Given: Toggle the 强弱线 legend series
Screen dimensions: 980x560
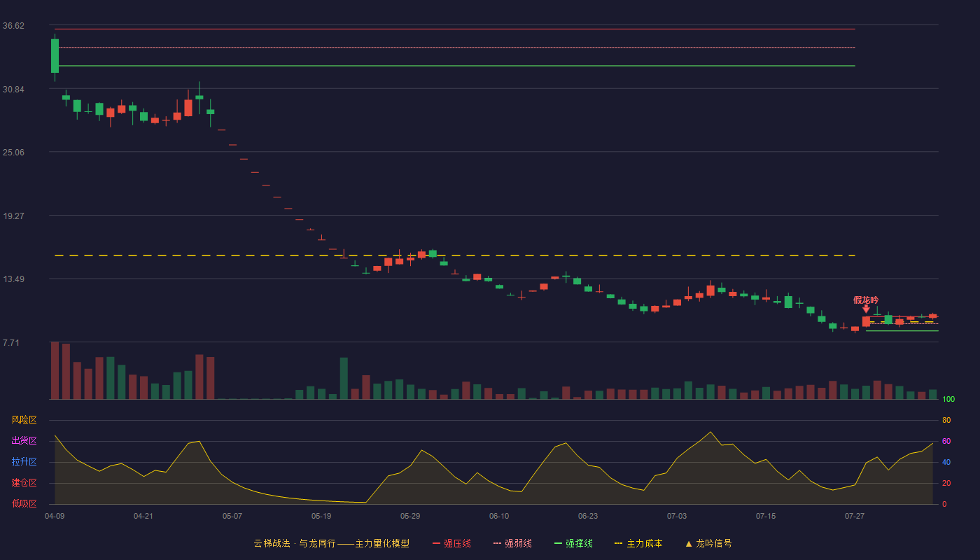Looking at the screenshot, I should click(512, 543).
